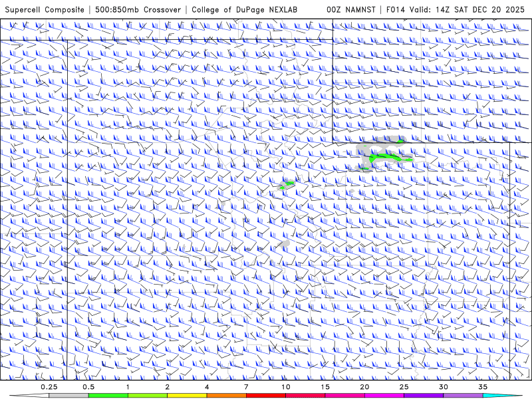Select the yellow 2–4 colorbar segment
Viewport: 532px width, 399px height.
pyautogui.click(x=187, y=396)
